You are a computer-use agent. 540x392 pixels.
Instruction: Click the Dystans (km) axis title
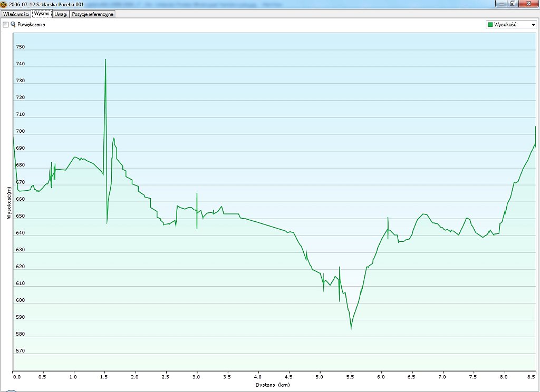pos(273,385)
